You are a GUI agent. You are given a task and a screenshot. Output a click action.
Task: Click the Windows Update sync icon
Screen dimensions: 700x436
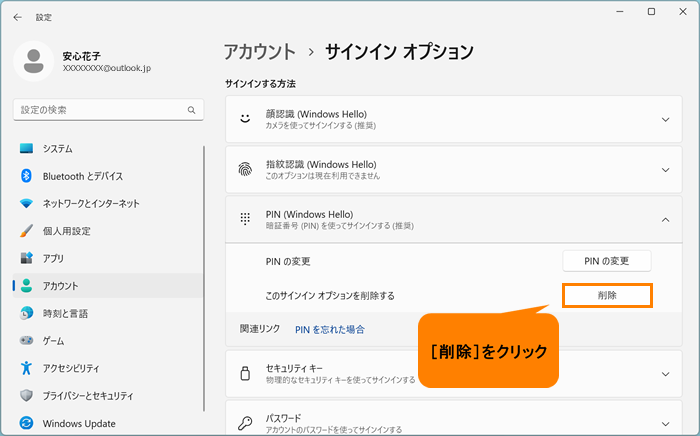26,423
